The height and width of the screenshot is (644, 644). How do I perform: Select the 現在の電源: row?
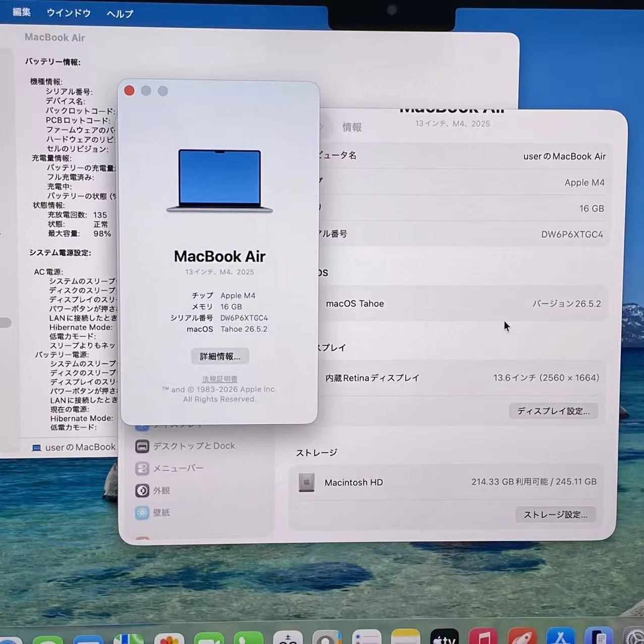70,409
